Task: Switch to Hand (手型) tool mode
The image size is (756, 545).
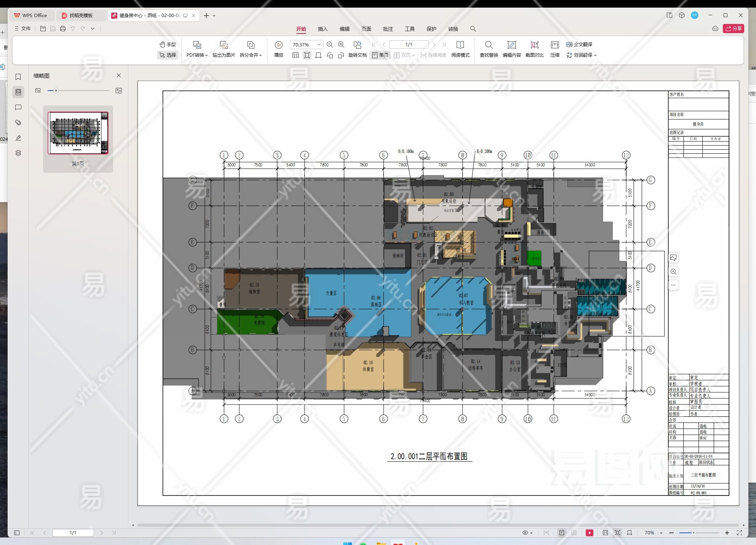Action: tap(168, 45)
